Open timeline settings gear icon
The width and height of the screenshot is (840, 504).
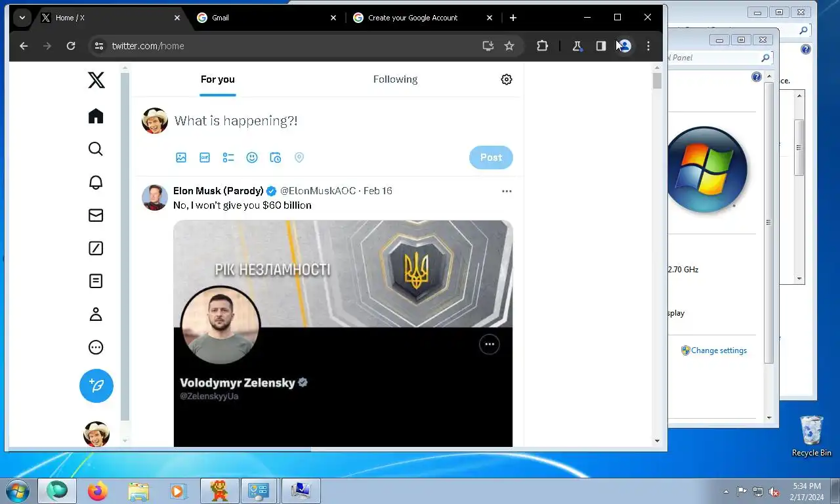pyautogui.click(x=507, y=79)
